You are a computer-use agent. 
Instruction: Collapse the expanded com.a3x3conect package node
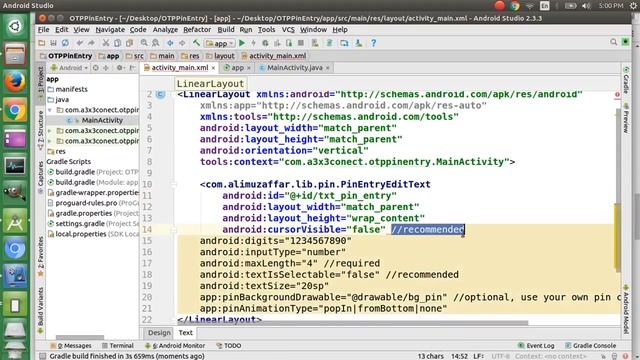point(50,110)
